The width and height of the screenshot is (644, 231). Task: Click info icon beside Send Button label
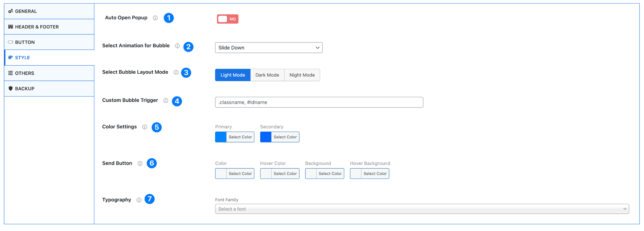click(x=140, y=163)
